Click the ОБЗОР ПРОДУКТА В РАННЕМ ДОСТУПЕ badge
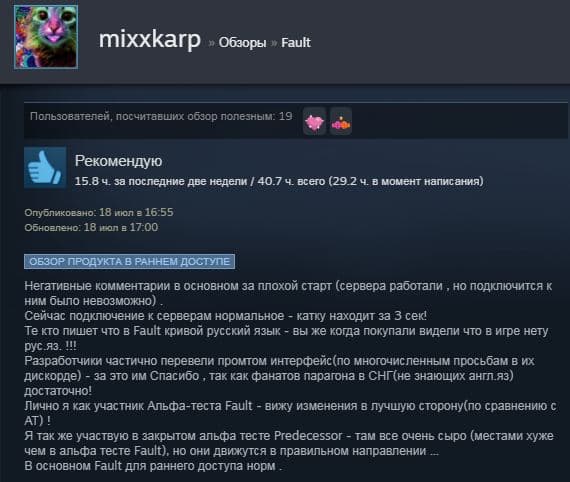 click(129, 261)
